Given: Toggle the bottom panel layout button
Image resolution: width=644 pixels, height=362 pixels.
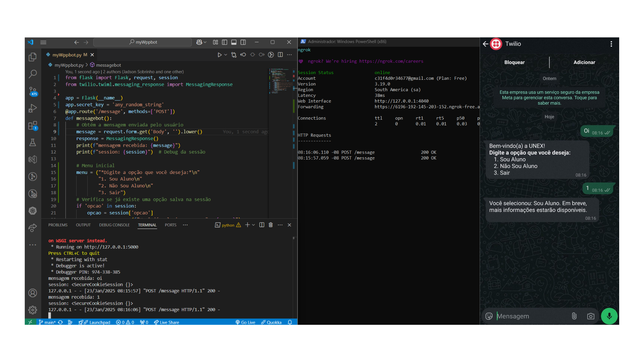Looking at the screenshot, I should coord(234,42).
